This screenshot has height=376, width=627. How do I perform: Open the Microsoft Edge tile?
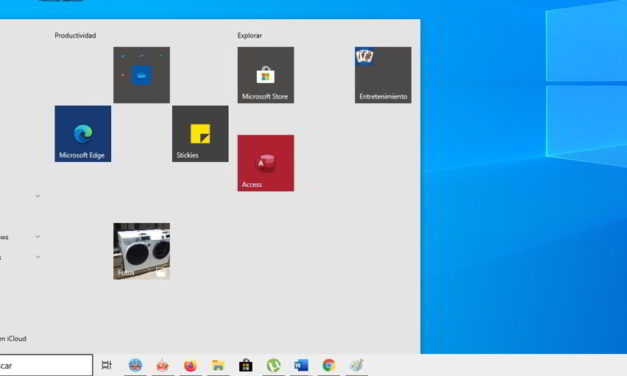pos(83,134)
